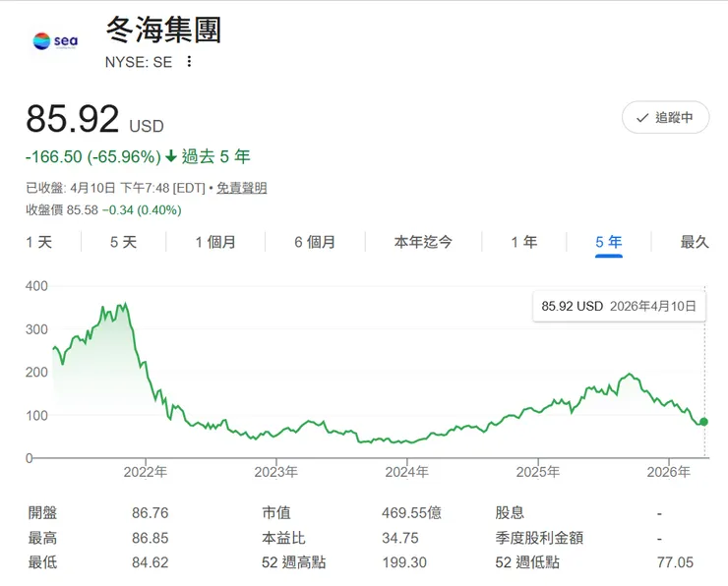
Task: Click the 最低 value 84.62
Action: click(x=150, y=562)
